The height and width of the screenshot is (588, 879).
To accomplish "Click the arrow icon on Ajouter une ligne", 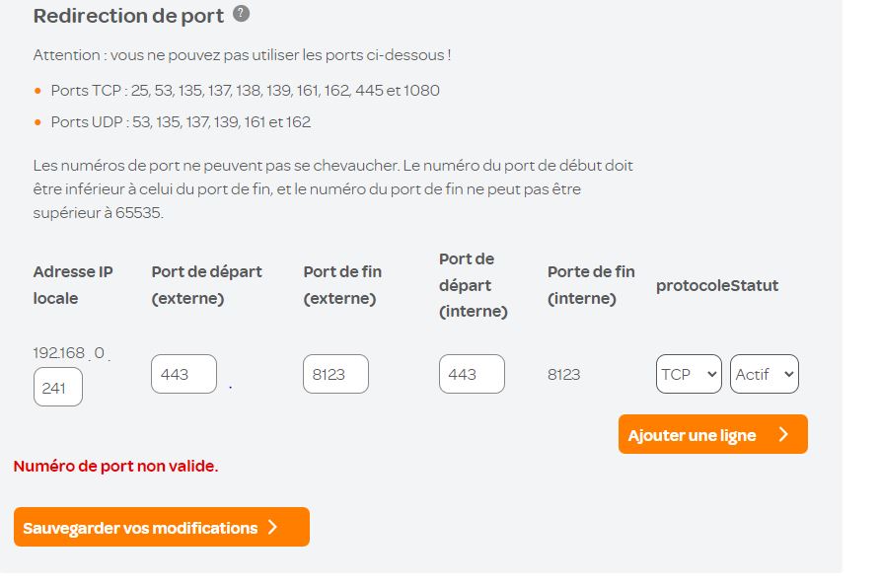I will coord(783,434).
